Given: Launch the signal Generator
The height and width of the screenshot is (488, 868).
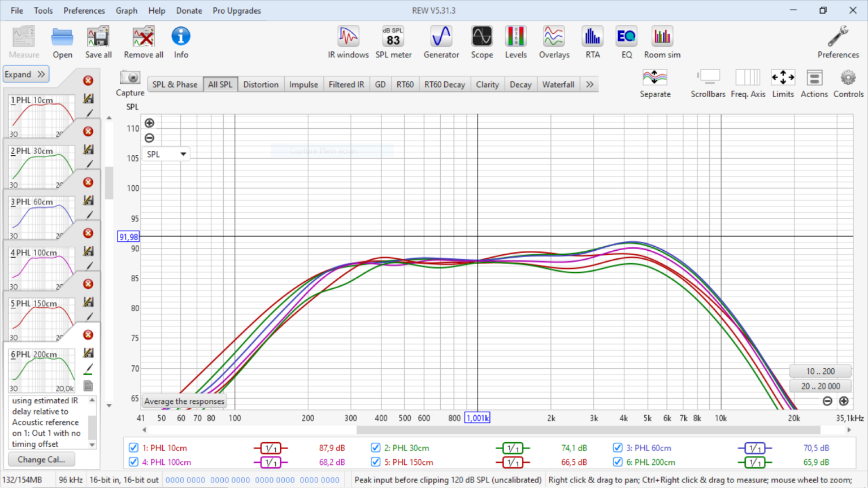Looking at the screenshot, I should 441,42.
